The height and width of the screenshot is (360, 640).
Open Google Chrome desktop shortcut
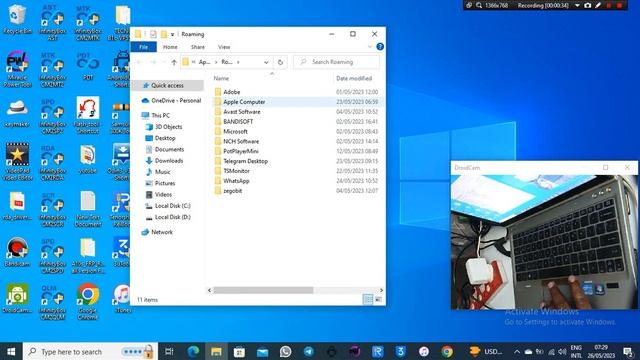pyautogui.click(x=87, y=301)
